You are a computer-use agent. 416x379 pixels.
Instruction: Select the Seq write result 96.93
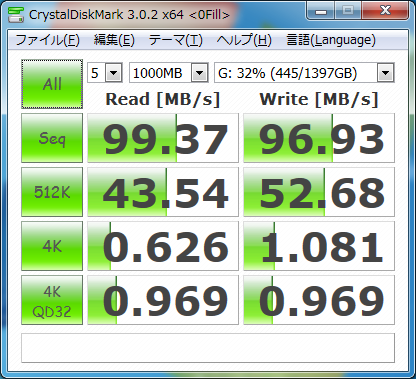(319, 138)
